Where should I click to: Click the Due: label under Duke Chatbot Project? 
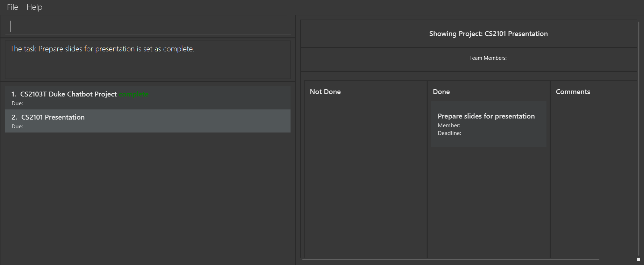pyautogui.click(x=17, y=103)
